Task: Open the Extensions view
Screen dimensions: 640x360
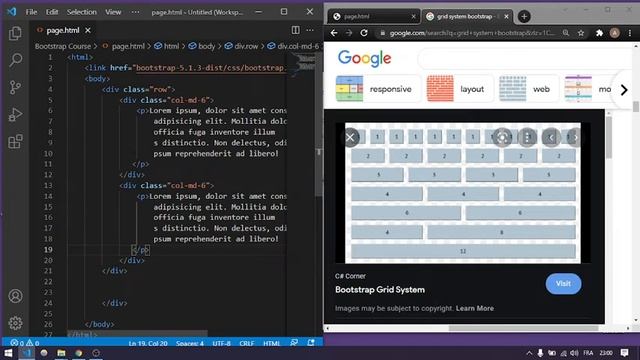Action: 15,142
